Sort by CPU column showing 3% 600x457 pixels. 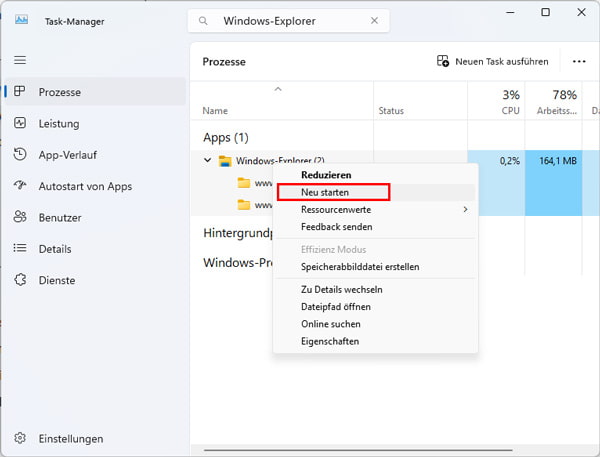(496, 101)
